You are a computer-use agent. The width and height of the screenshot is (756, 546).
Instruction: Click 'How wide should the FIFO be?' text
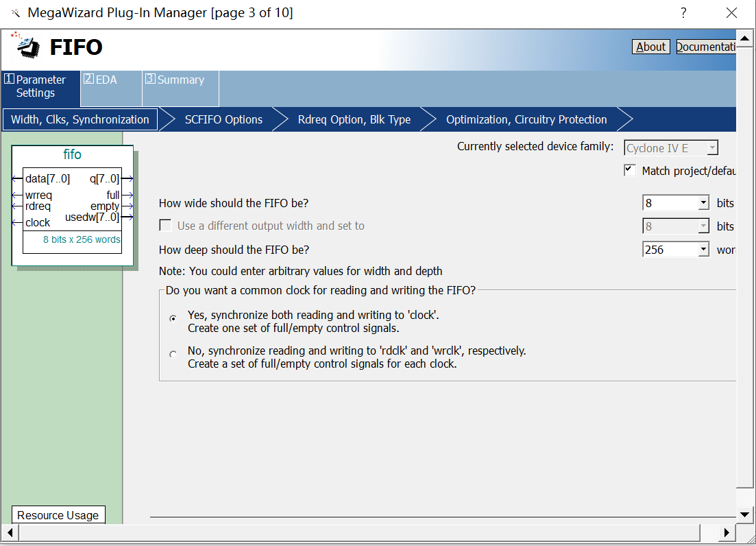[233, 203]
